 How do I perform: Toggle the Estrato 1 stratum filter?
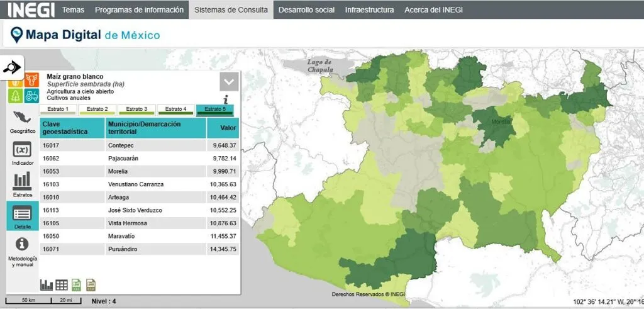[57, 110]
